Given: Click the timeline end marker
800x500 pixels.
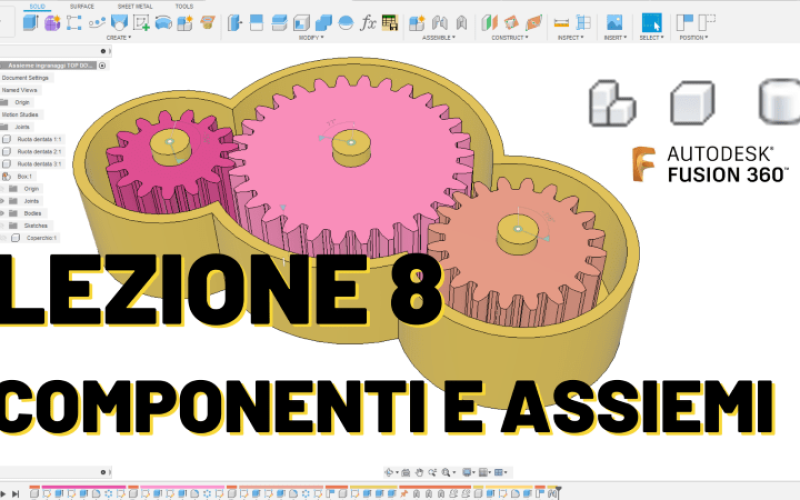Looking at the screenshot, I should [558, 492].
